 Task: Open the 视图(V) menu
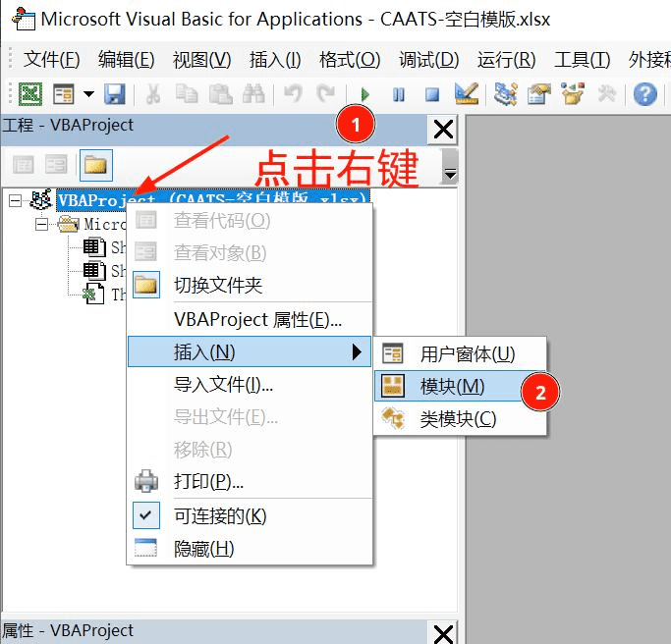202,60
